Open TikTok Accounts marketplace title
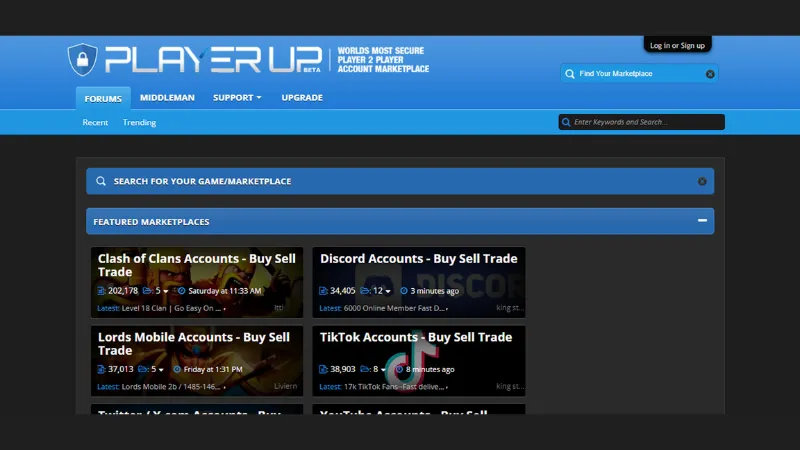Screen dimensions: 800x450 416,337
